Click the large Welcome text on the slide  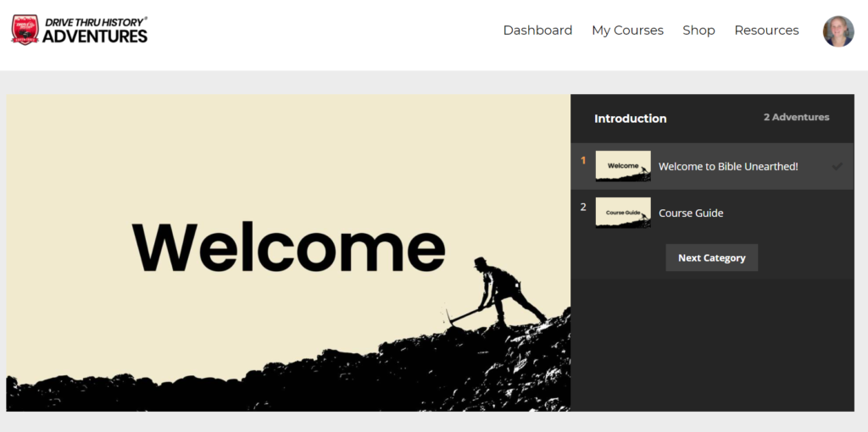(288, 246)
